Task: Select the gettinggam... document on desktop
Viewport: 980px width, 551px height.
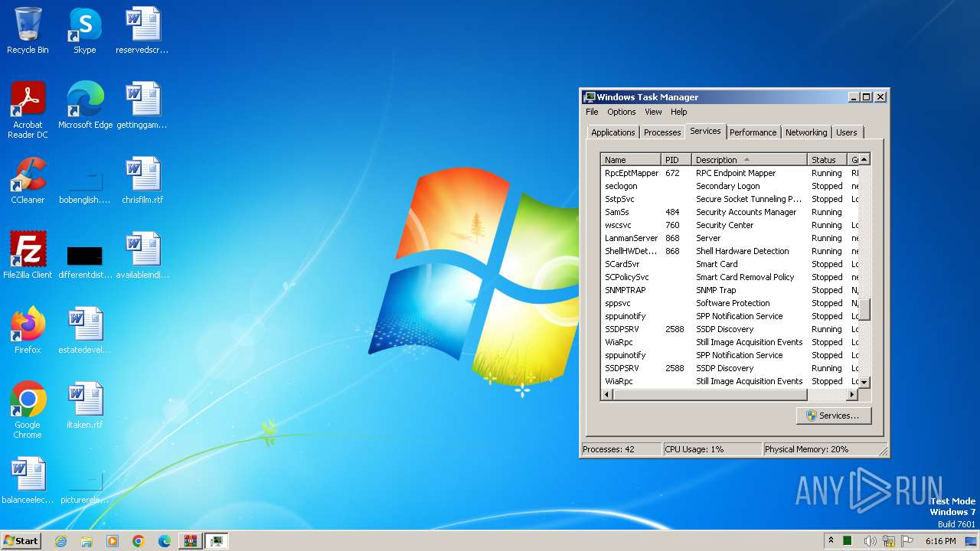Action: [142, 106]
